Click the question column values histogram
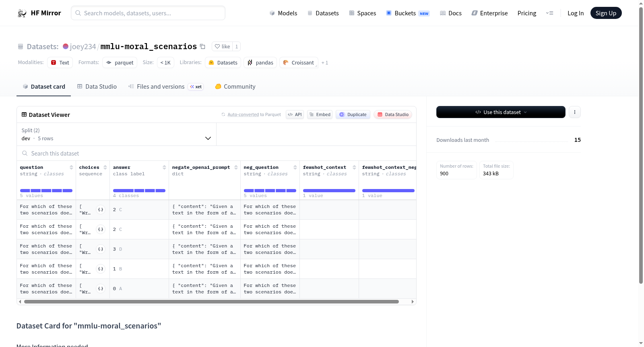Image resolution: width=644 pixels, height=347 pixels. coord(46,191)
